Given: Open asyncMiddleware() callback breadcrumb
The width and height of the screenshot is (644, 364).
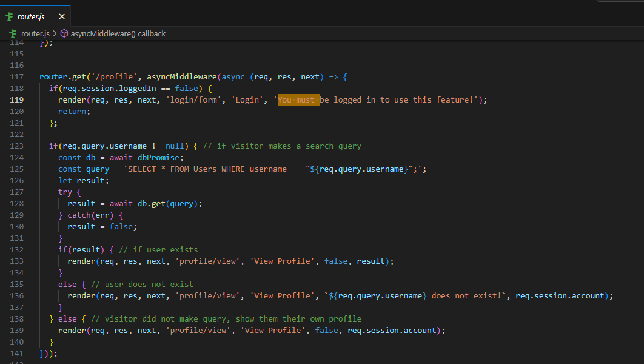Looking at the screenshot, I should [118, 34].
